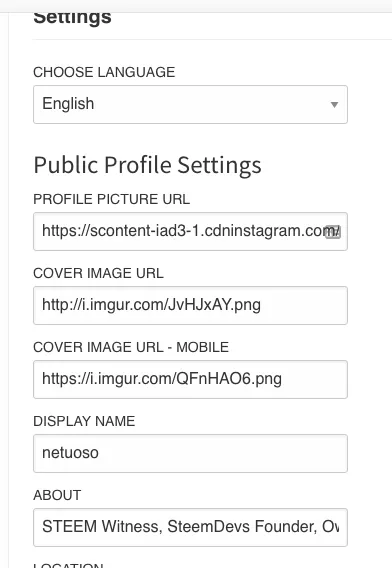Focus the About text field
392x568 pixels.
click(x=190, y=527)
